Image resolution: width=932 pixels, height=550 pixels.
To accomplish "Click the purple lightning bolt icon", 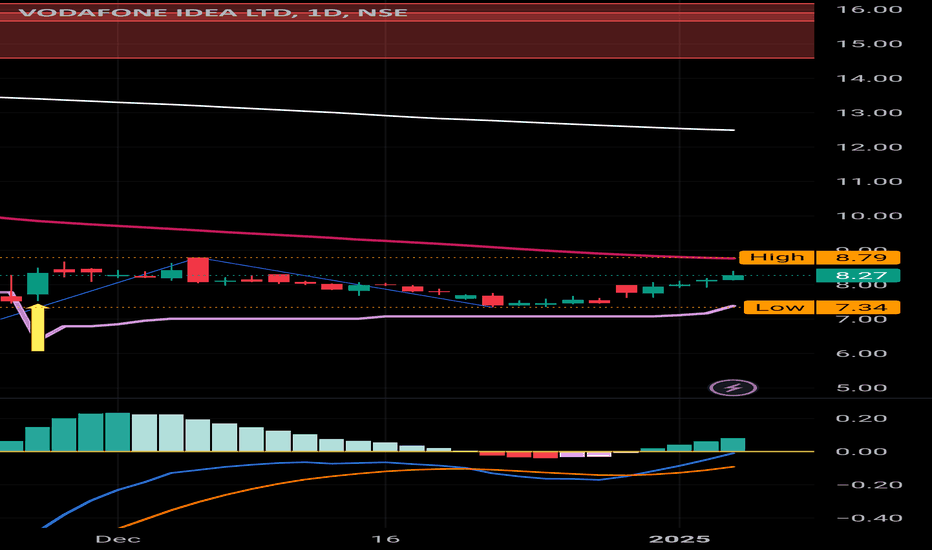I will click(733, 388).
